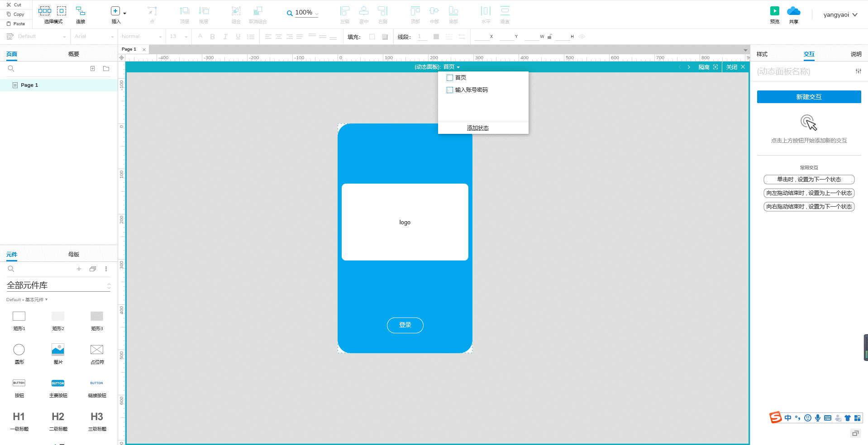The height and width of the screenshot is (445, 868).
Task: Click the 新建交互 new interaction button
Action: [809, 97]
